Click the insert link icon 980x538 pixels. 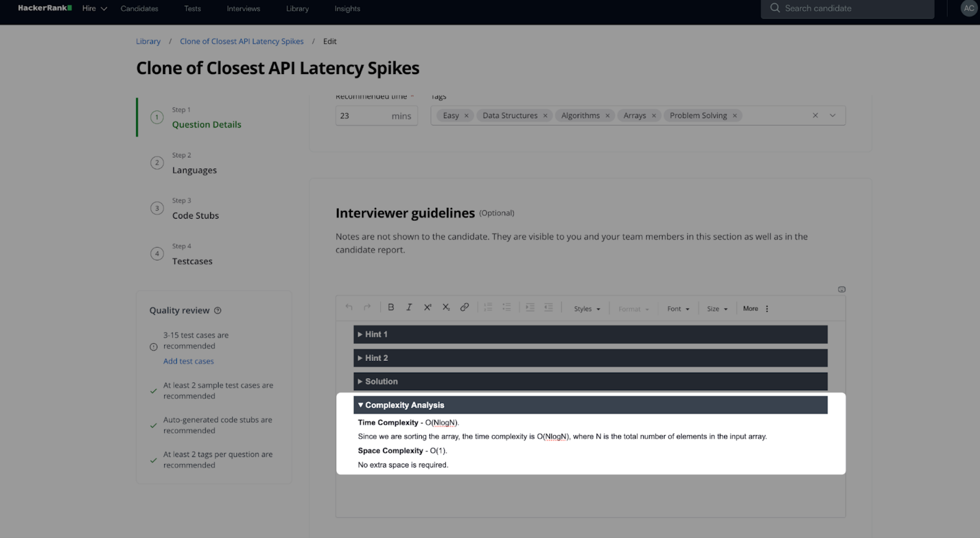pos(464,307)
